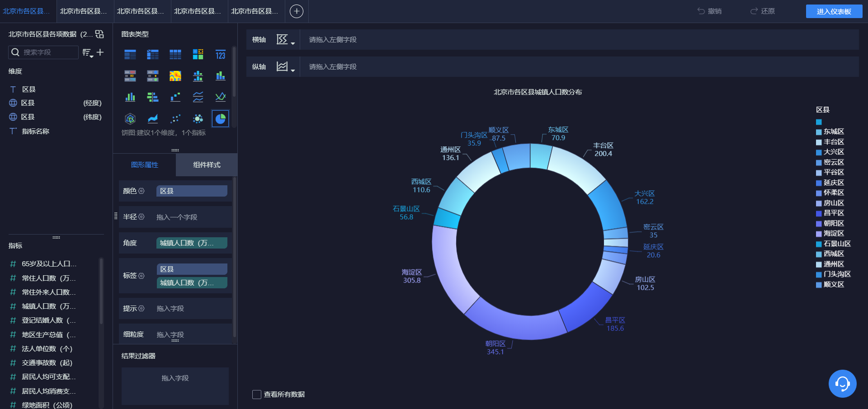Screen dimensions: 868x409
Task: Open 颜色 settings gear icon
Action: click(x=142, y=191)
